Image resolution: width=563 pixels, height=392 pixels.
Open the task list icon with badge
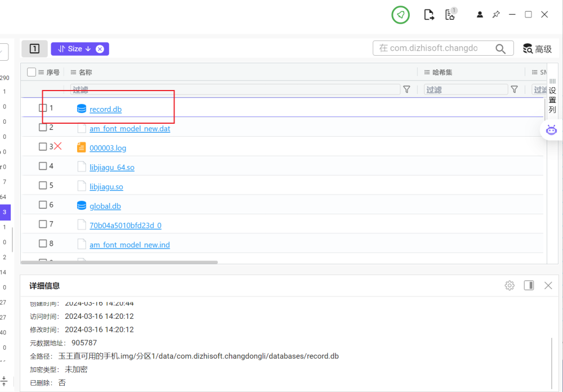(450, 15)
